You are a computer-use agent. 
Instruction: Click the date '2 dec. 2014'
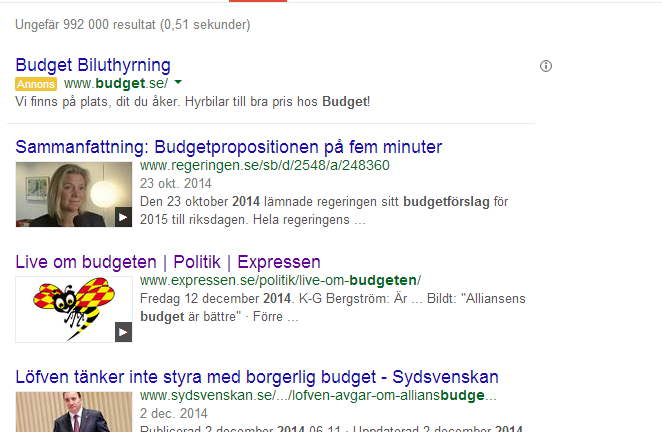[174, 413]
